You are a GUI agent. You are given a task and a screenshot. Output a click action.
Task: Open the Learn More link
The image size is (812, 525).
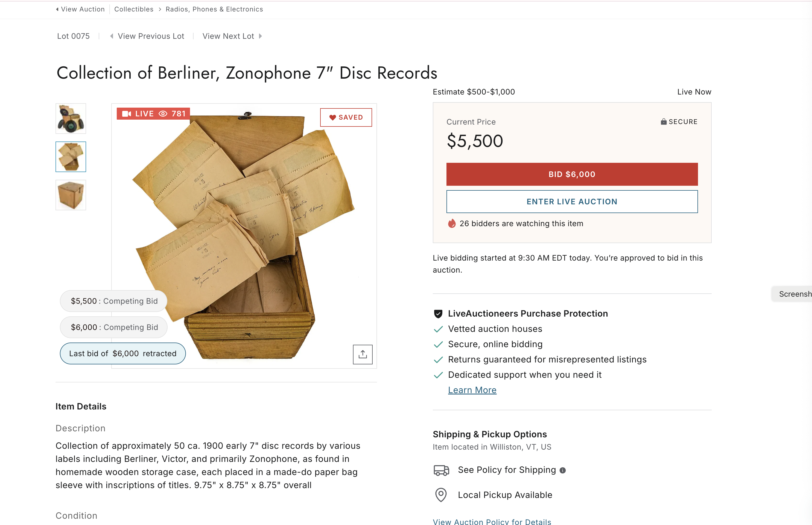coord(472,390)
